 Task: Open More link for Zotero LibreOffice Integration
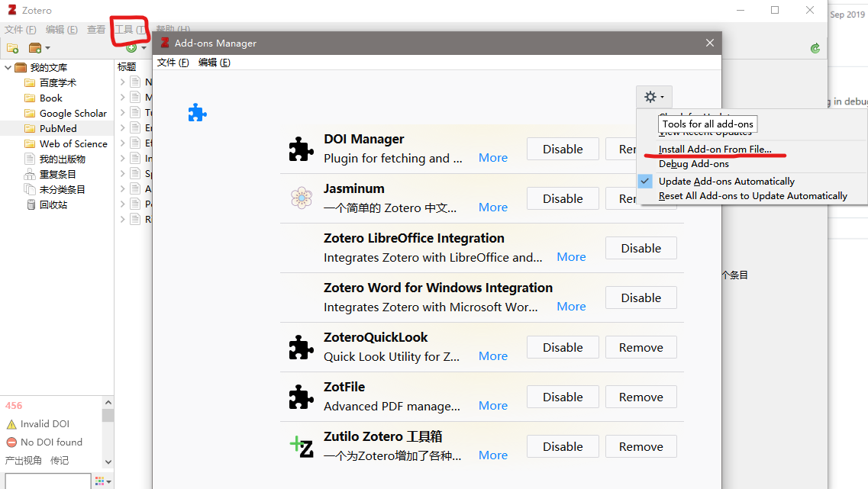(571, 256)
